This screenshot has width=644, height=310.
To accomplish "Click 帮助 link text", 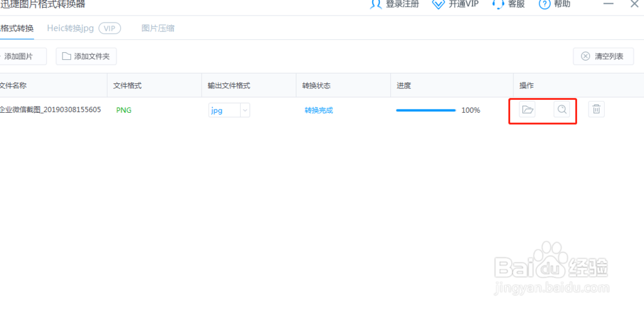I will click(562, 4).
